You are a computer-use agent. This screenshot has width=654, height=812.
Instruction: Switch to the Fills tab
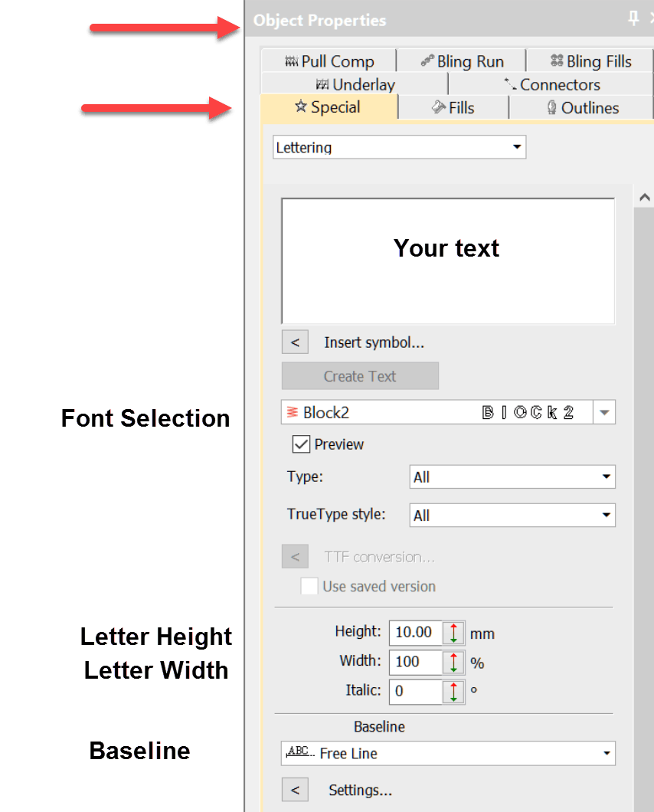[453, 108]
